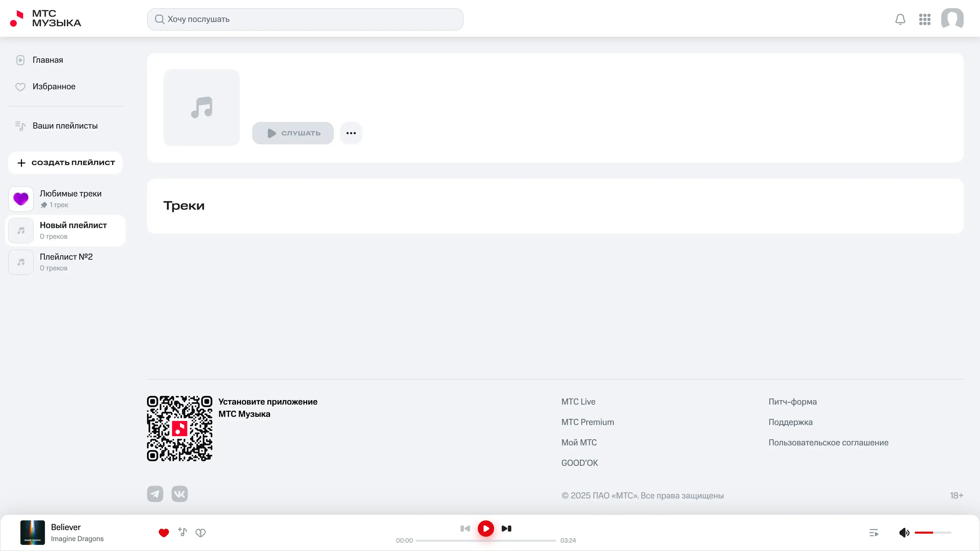Unlike Believer with the red heart
Image resolution: width=980 pixels, height=551 pixels.
pos(164,532)
